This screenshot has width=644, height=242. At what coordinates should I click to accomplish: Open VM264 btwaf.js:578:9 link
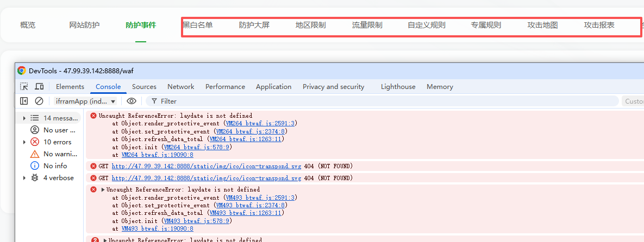tap(197, 147)
